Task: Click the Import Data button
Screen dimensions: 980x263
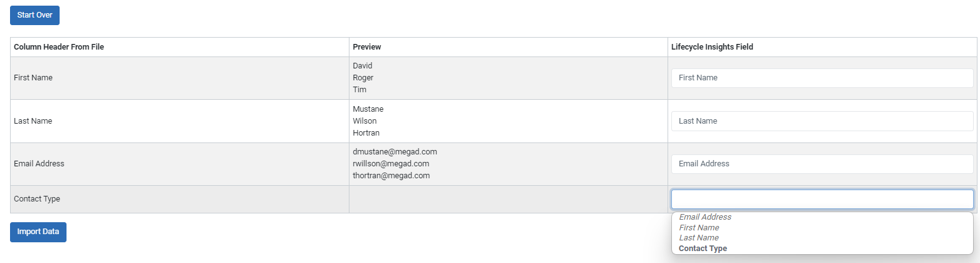Action: [38, 232]
